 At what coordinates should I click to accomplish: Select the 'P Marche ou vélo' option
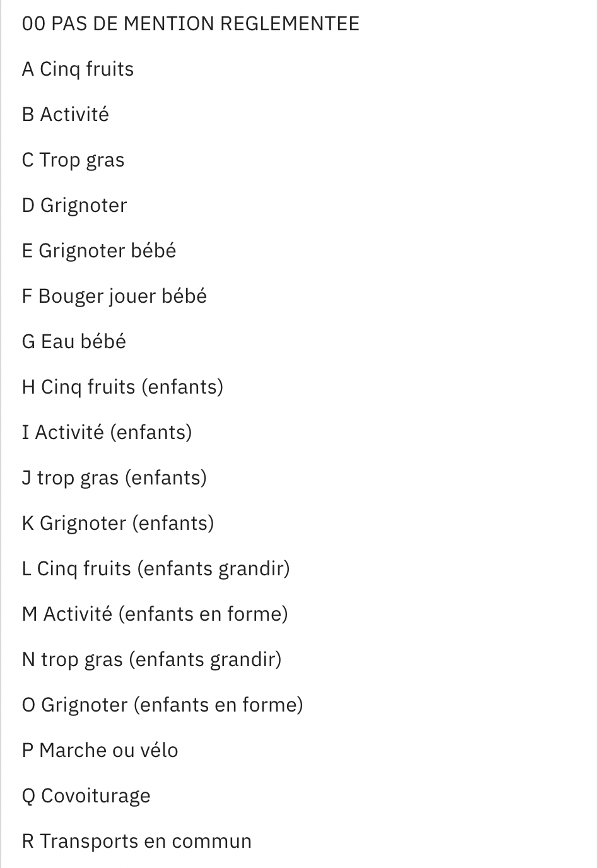[100, 751]
